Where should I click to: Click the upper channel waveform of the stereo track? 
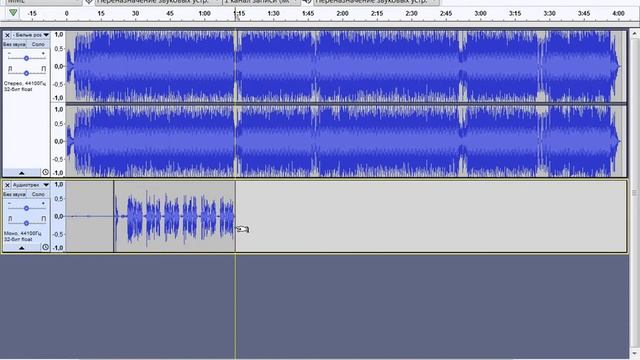click(346, 66)
